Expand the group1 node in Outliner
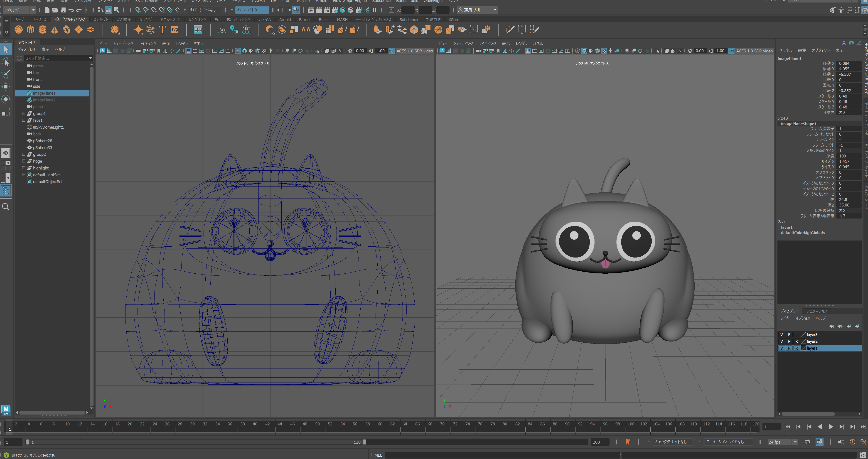 pos(24,114)
